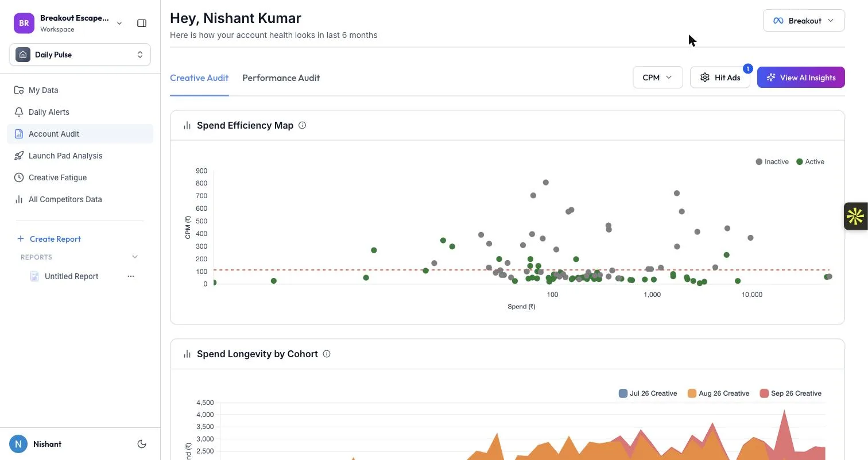Screen dimensions: 868x460
Task: Toggle the Jul 26 Creative legend series
Action: [648, 393]
